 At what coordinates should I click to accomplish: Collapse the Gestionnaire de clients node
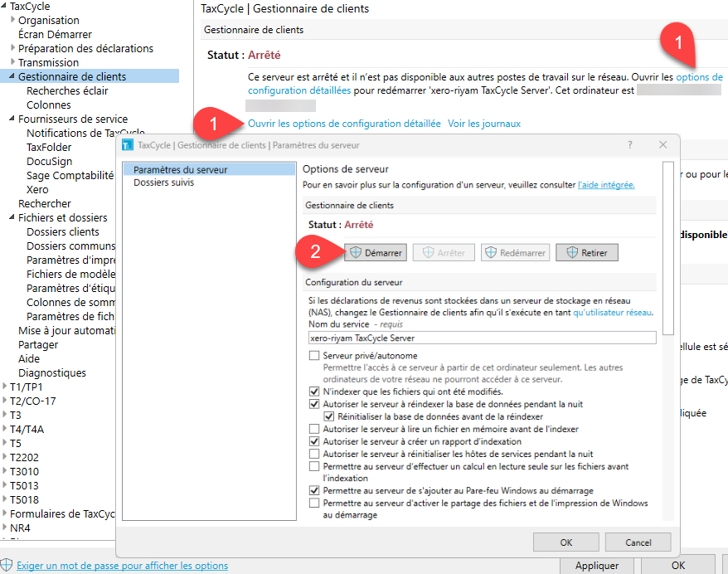pos(12,76)
